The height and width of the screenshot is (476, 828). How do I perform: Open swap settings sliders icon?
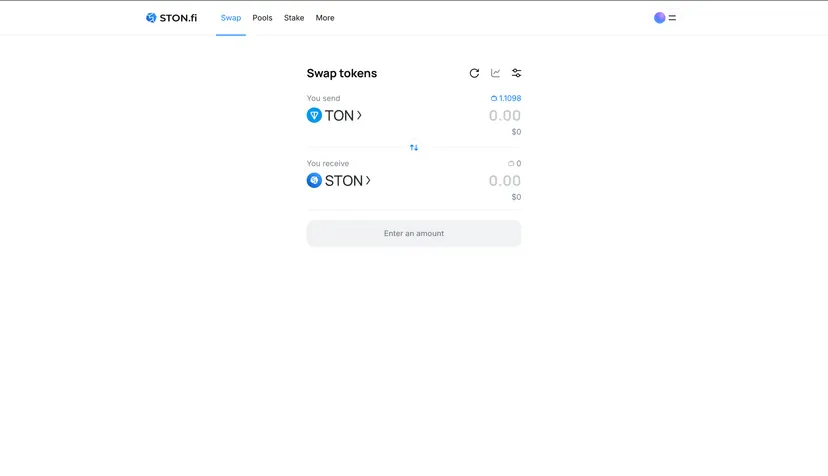coord(516,73)
